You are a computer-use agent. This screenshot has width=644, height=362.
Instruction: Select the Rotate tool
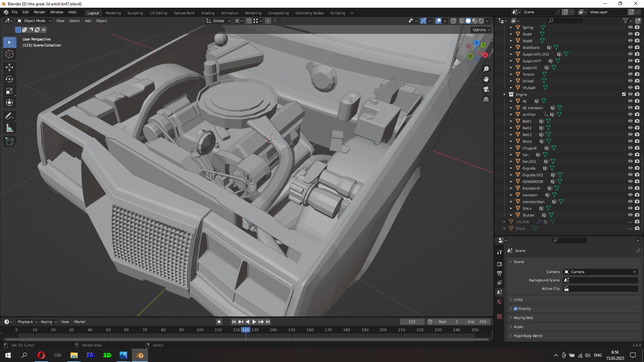(9, 79)
